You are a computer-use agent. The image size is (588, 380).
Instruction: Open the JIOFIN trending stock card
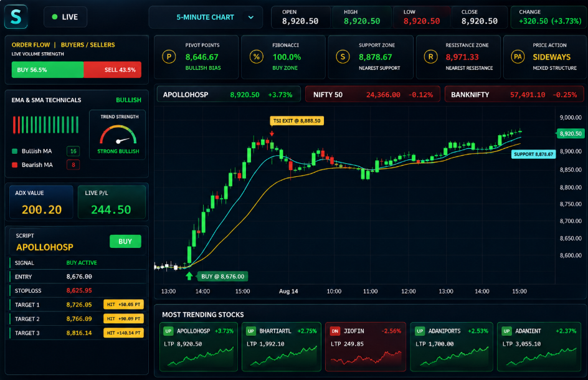(x=365, y=346)
